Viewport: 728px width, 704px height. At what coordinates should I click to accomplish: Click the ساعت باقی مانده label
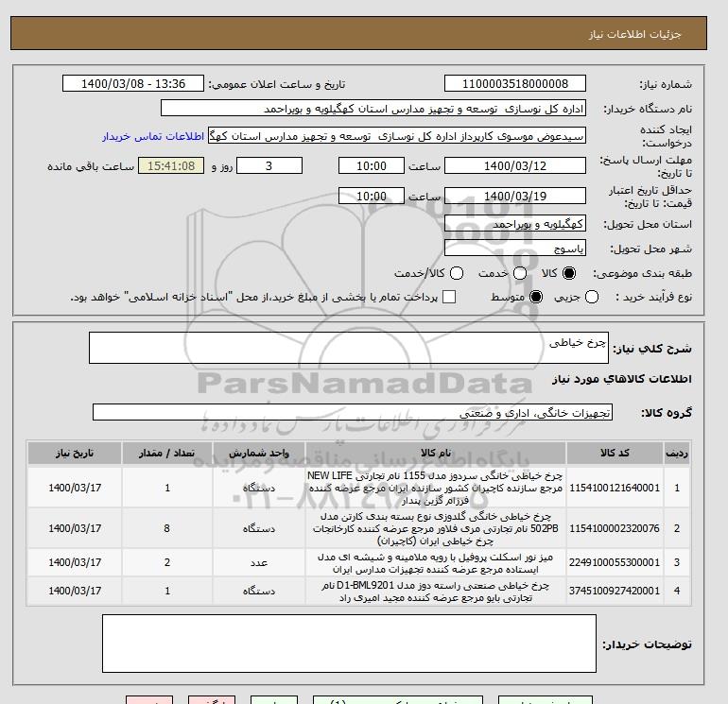91,166
